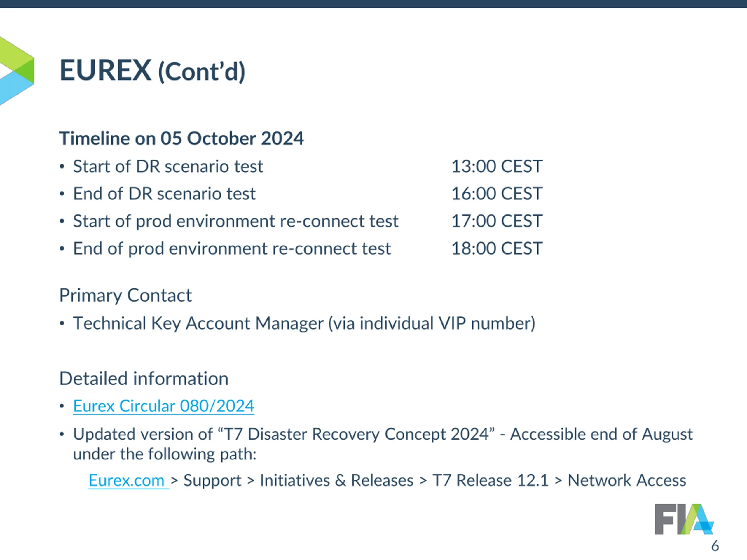Click the green and blue chevron graphic
747x560 pixels.
coord(17,71)
